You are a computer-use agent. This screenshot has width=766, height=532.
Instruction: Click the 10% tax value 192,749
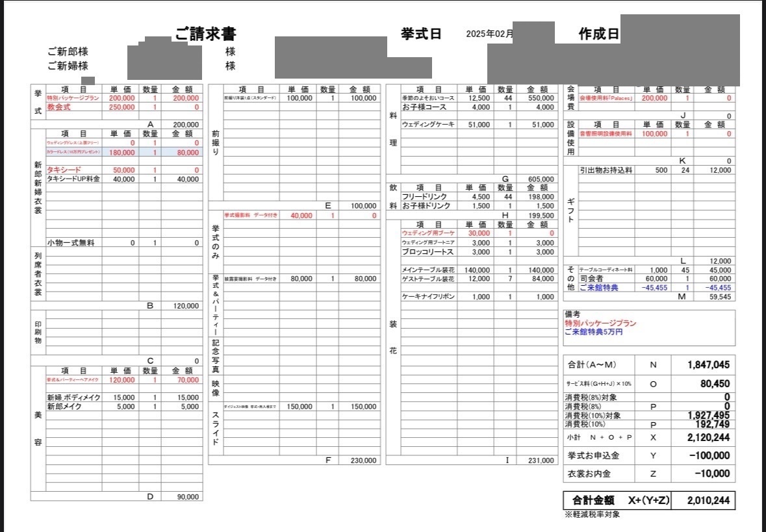pos(711,425)
